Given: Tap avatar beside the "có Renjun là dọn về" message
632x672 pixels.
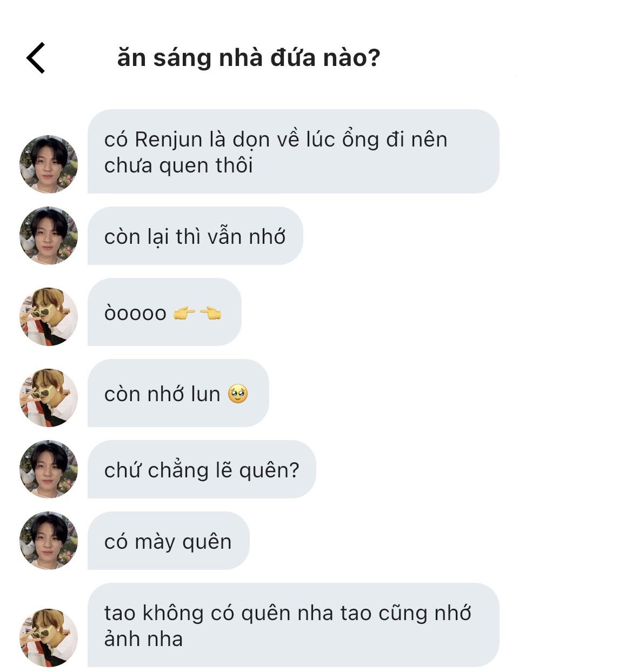Looking at the screenshot, I should (49, 164).
